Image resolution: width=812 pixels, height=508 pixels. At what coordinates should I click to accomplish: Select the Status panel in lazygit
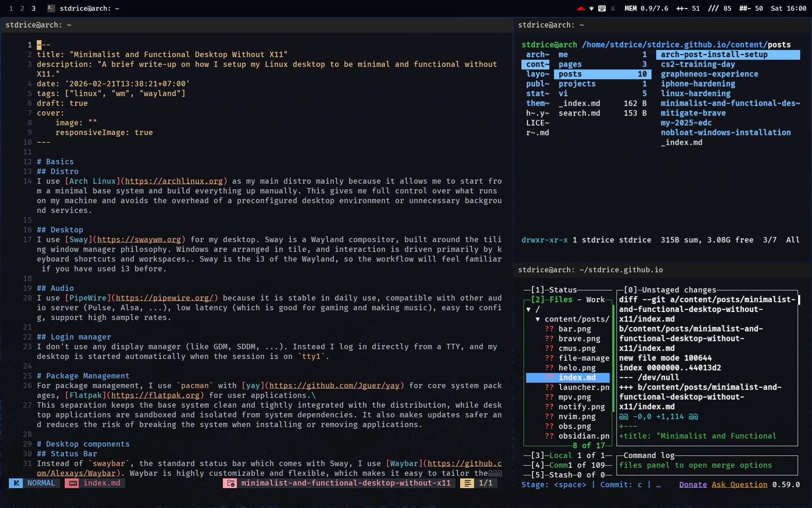(562, 290)
